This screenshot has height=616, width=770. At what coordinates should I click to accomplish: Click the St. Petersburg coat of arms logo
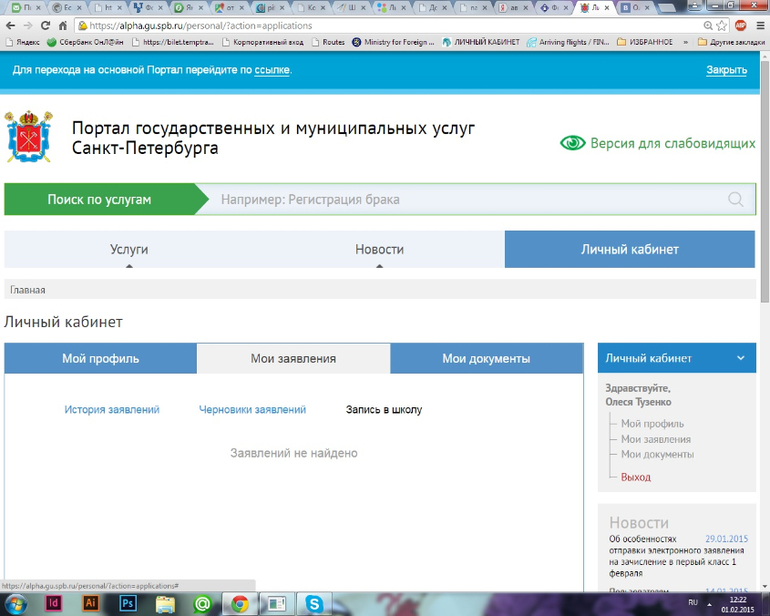click(x=28, y=136)
